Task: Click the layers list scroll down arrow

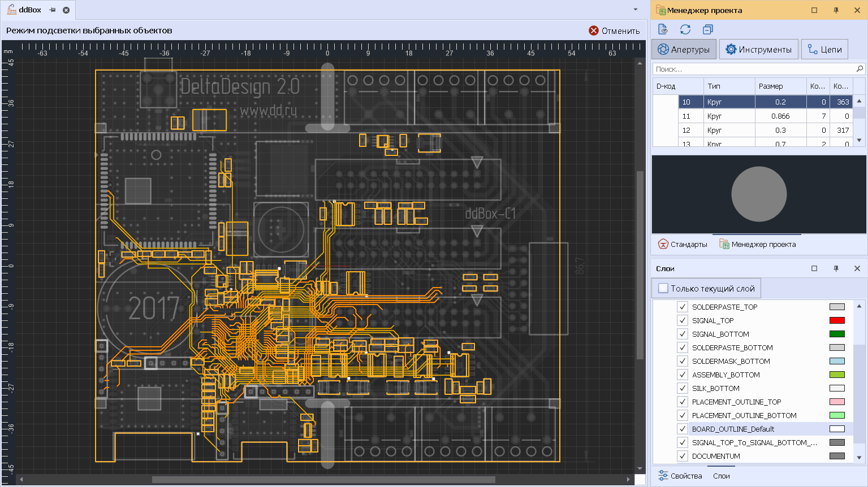Action: (860, 458)
